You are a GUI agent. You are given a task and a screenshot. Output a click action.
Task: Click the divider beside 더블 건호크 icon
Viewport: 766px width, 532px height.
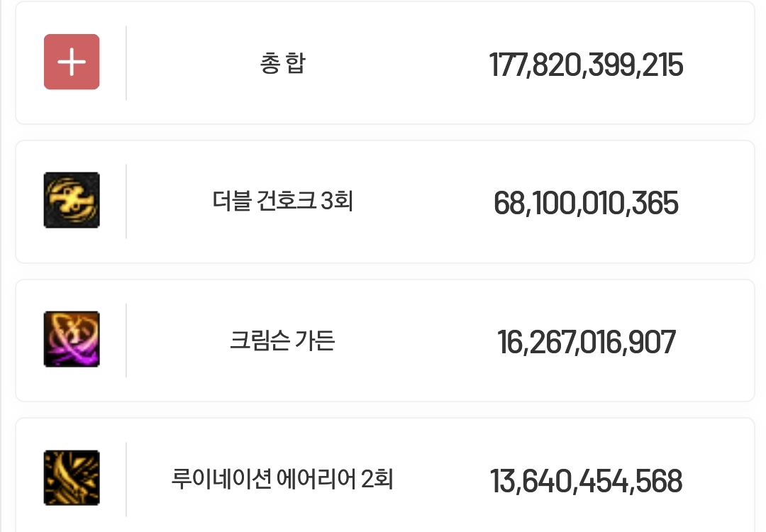126,201
